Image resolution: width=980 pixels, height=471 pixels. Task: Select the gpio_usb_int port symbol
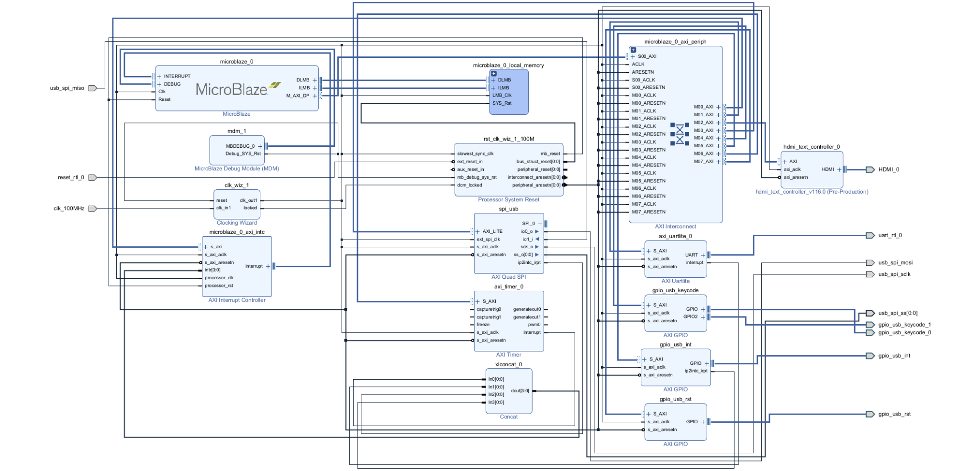(x=870, y=356)
